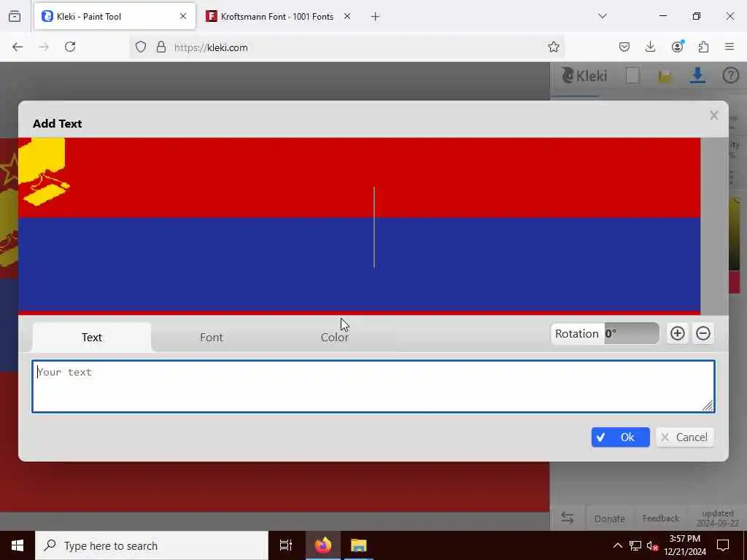Click the Kleki import folder icon
The height and width of the screenshot is (560, 747).
pyautogui.click(x=665, y=76)
